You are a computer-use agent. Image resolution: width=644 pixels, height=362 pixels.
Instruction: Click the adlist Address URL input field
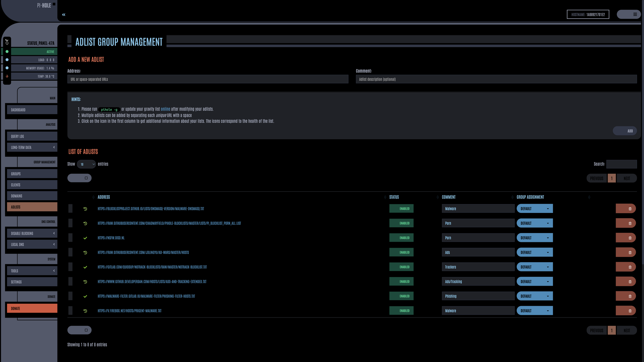click(208, 79)
